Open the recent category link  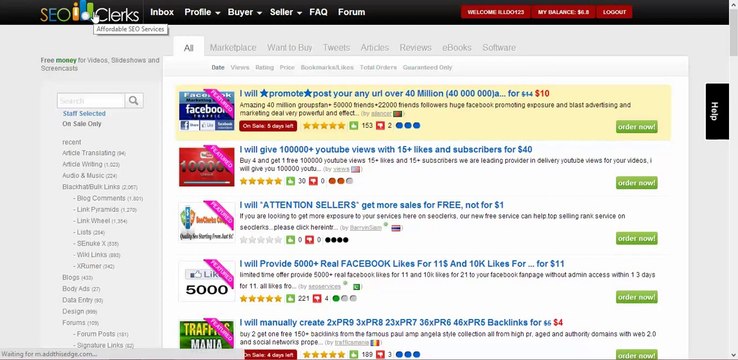pyautogui.click(x=72, y=142)
